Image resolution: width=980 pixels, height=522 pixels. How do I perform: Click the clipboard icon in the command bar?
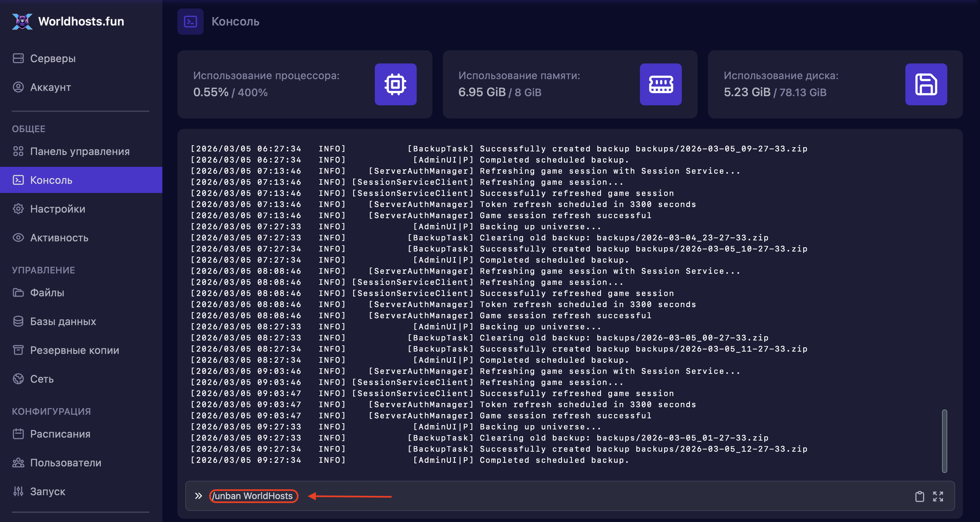[x=919, y=496]
